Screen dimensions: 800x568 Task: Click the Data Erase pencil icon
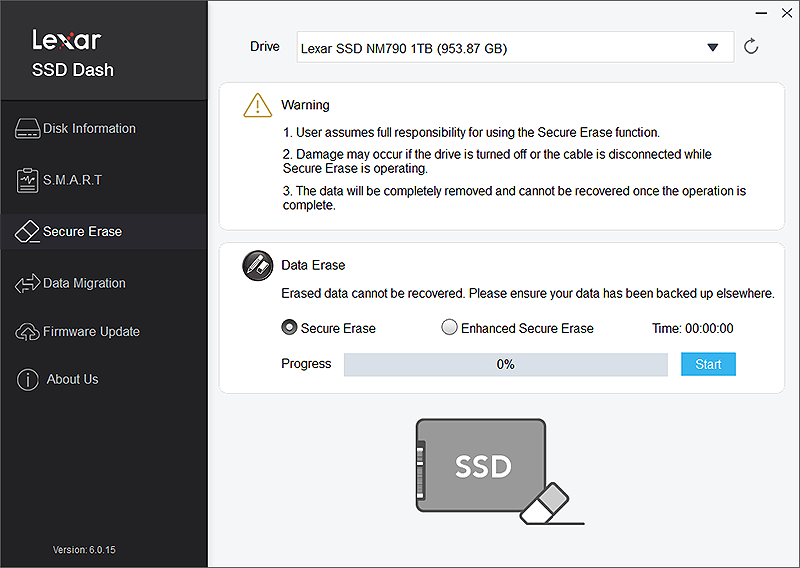point(258,266)
